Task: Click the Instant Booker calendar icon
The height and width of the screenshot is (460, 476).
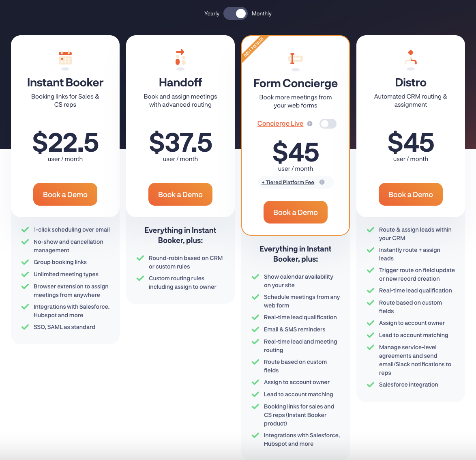Action: coord(65,58)
